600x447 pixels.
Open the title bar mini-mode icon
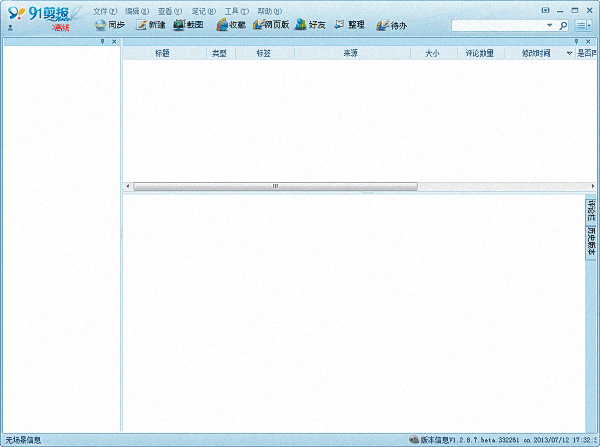546,10
